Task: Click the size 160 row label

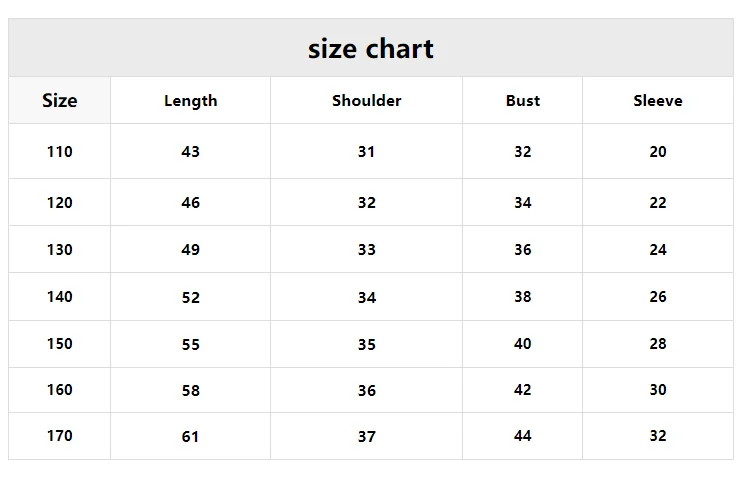Action: click(60, 390)
